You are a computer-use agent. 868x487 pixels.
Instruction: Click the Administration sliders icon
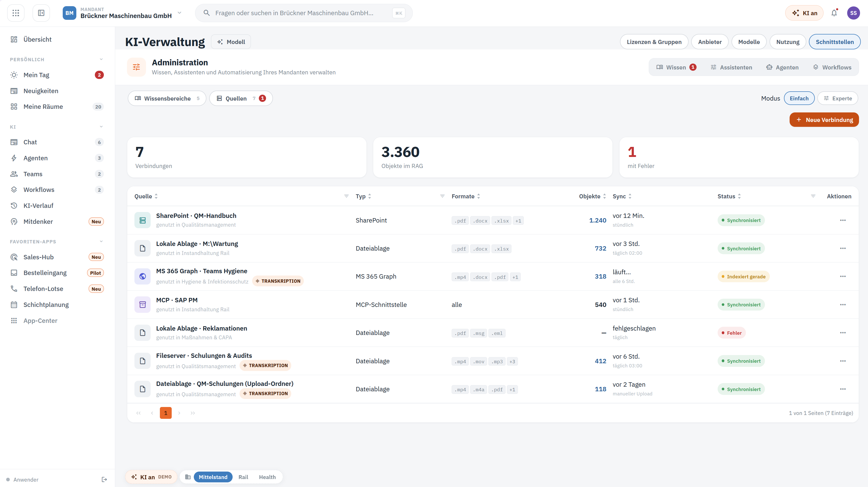point(136,67)
